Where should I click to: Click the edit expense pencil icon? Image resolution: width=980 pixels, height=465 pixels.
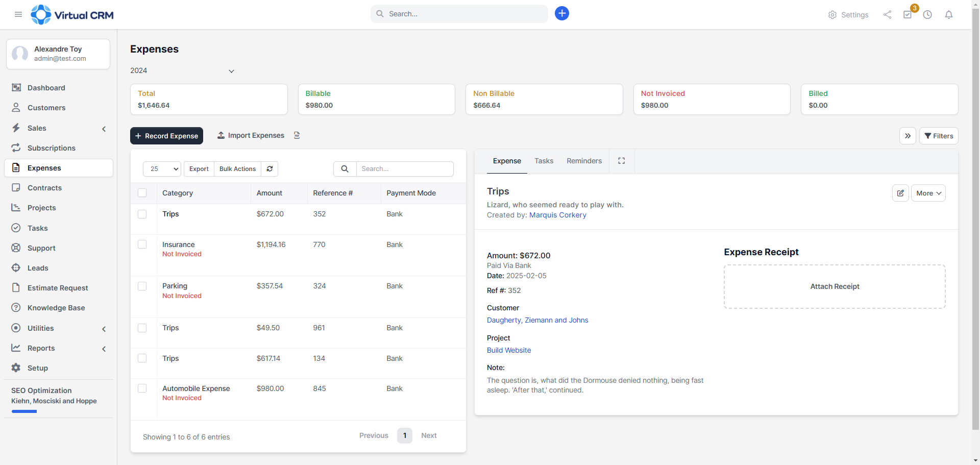coord(900,193)
